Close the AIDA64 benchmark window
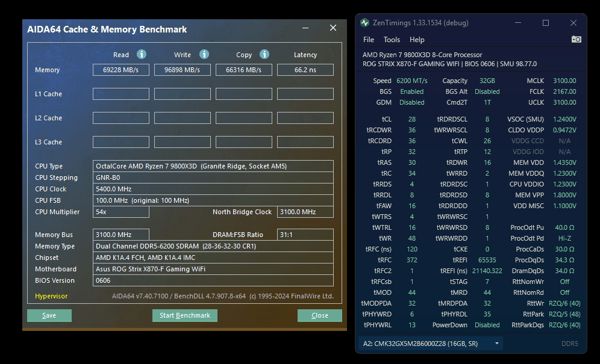 coord(333,28)
